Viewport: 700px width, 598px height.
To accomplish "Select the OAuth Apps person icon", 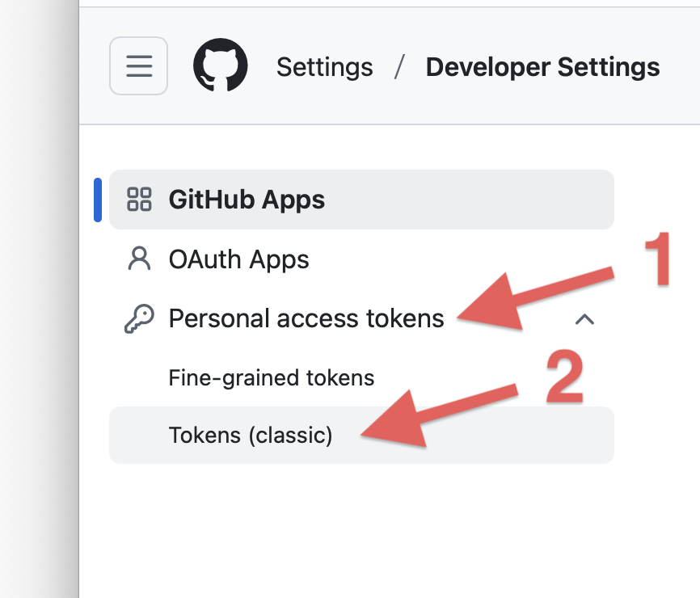I will (139, 259).
